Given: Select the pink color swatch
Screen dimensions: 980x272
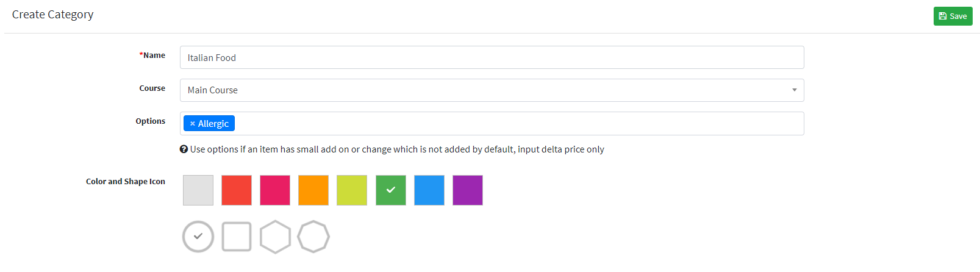Looking at the screenshot, I should pyautogui.click(x=275, y=190).
